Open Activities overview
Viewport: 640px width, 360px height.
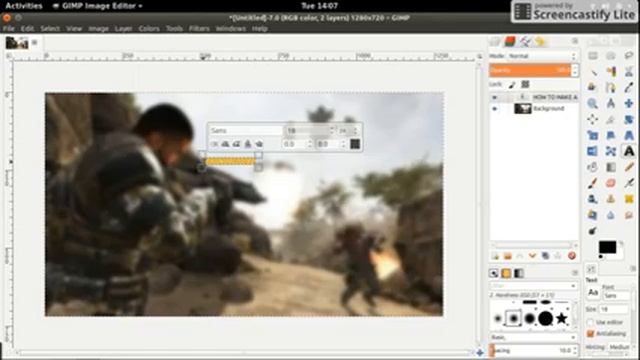pos(23,6)
